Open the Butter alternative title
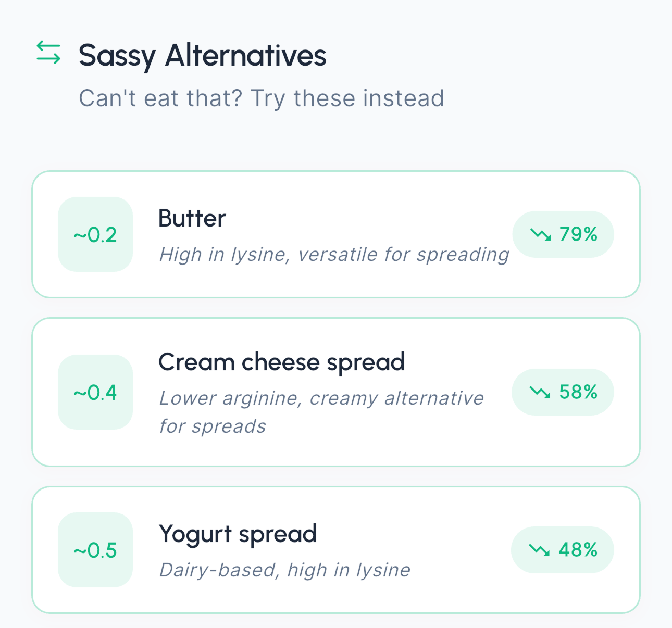The image size is (672, 628). (192, 219)
